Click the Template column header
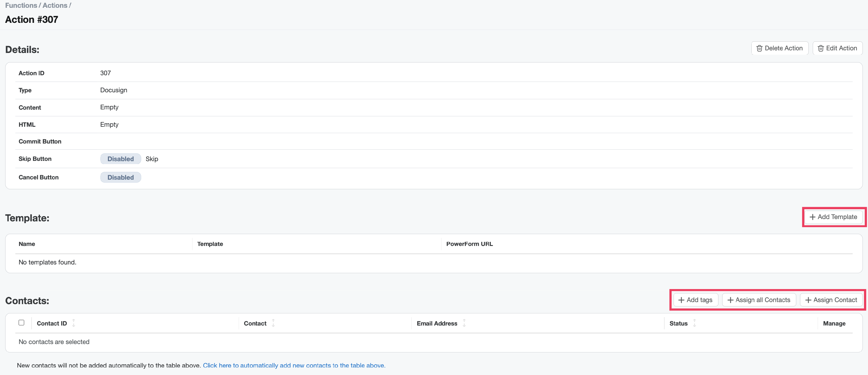Screen dimensions: 868x375 point(210,244)
